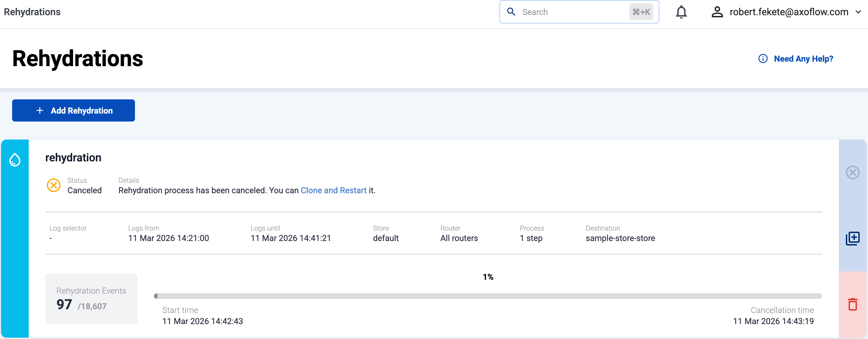The image size is (868, 339).
Task: Click the sample-store-store destination value
Action: tap(620, 238)
